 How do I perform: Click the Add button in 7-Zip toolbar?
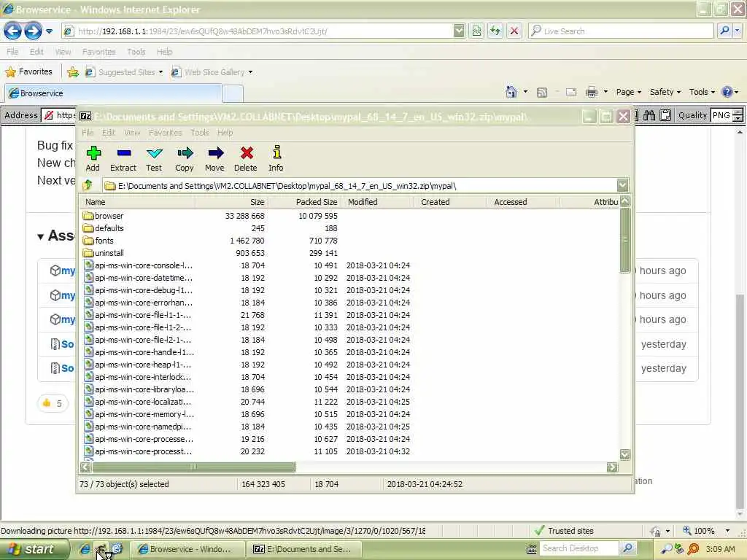pos(93,158)
